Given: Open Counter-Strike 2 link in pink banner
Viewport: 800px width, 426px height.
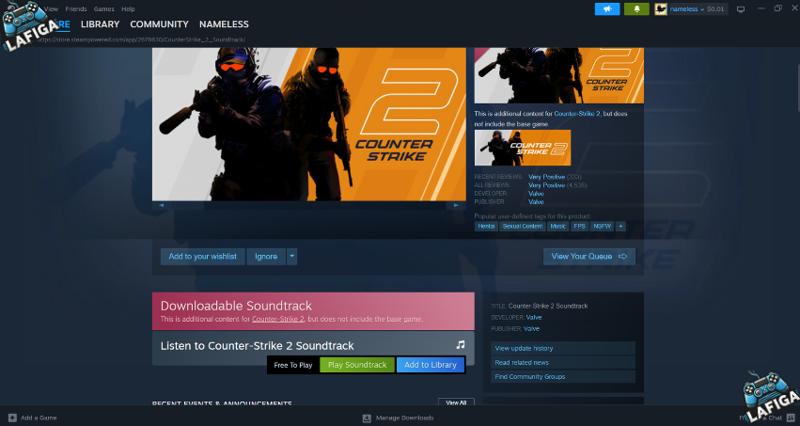Looking at the screenshot, I should click(x=278, y=319).
